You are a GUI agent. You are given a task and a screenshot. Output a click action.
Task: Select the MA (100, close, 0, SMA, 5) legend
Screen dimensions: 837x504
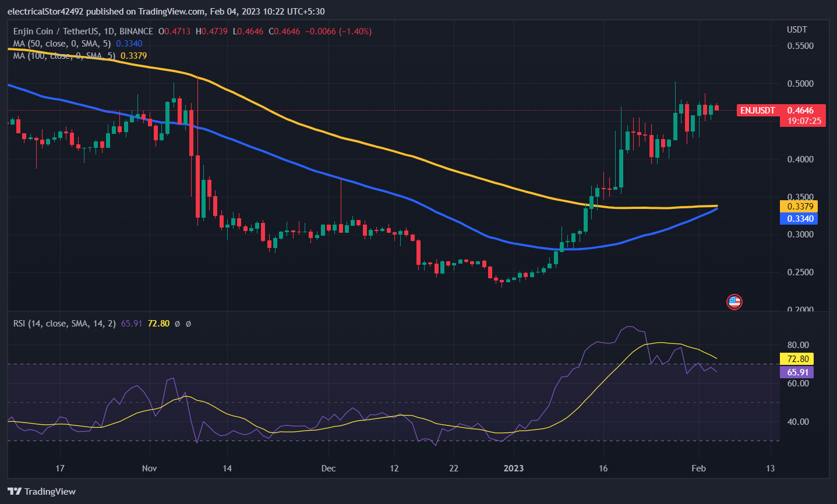[x=64, y=56]
